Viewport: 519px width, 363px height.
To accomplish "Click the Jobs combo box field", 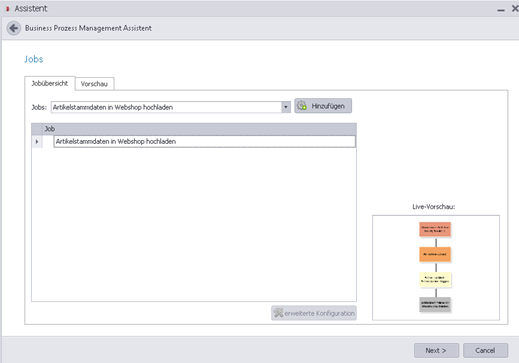I will click(171, 107).
